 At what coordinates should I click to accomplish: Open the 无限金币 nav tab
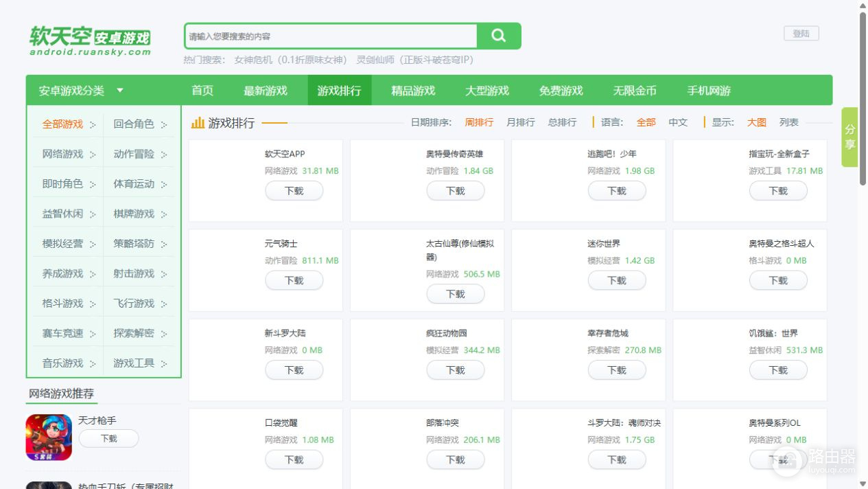(635, 90)
